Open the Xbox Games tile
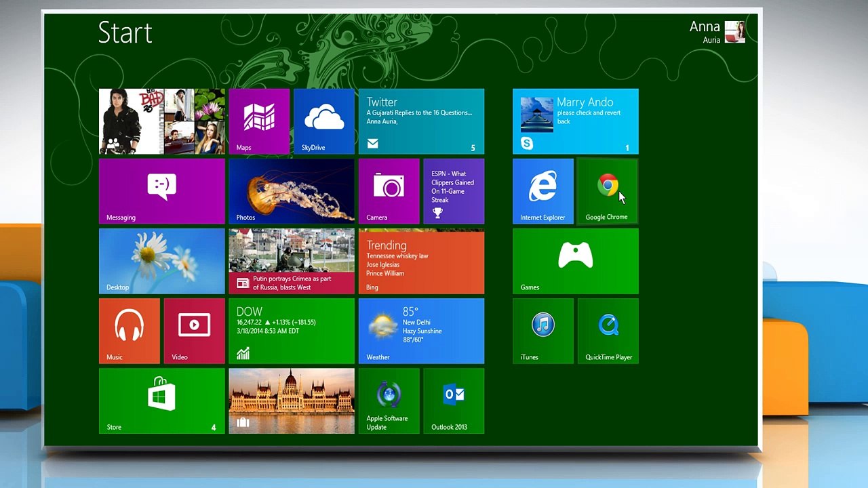The image size is (868, 488). pyautogui.click(x=575, y=261)
